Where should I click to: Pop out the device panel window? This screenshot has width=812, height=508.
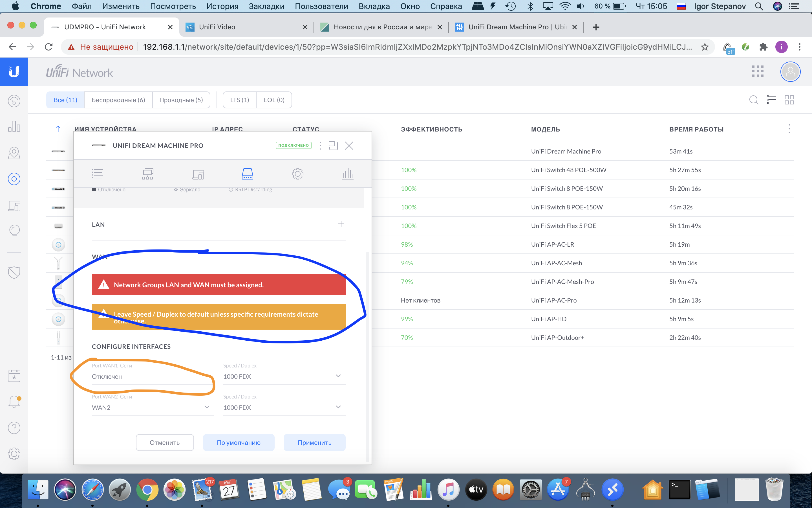[333, 145]
